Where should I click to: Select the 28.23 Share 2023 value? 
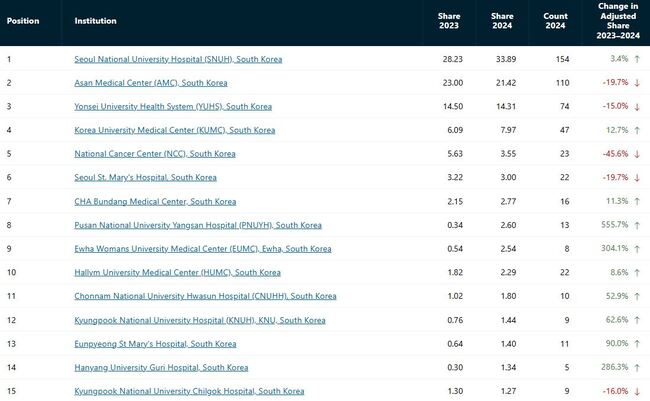453,59
